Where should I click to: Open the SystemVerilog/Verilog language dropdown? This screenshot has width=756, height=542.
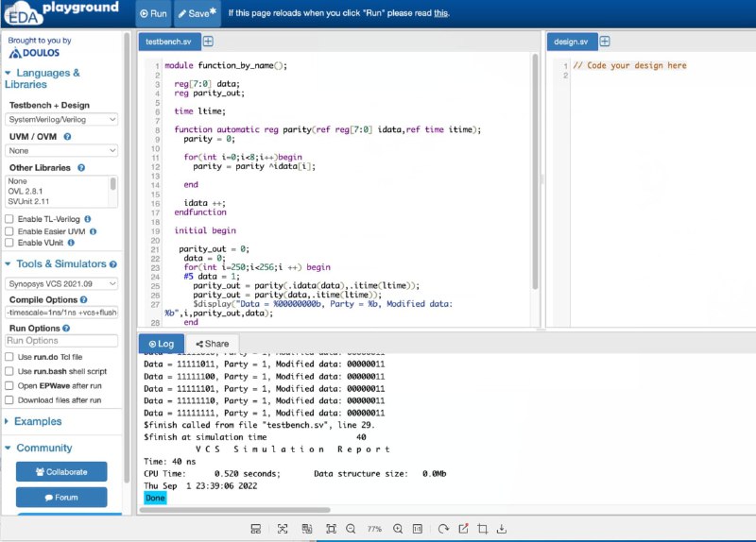[61, 120]
